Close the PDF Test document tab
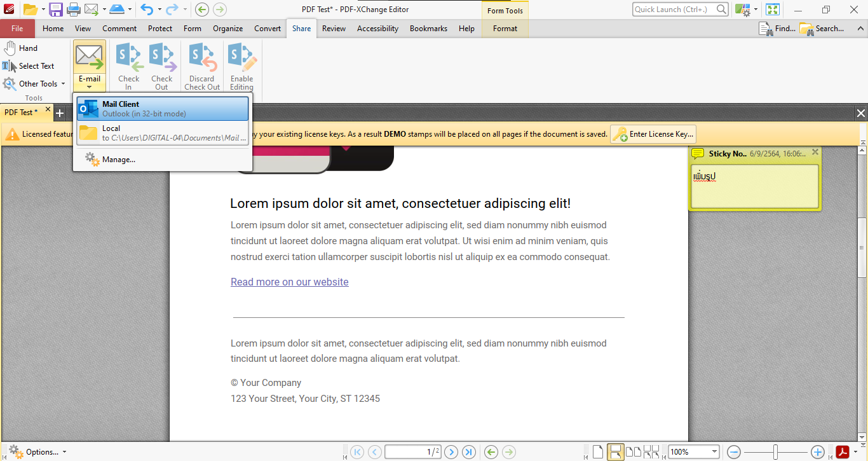This screenshot has height=461, width=868. point(48,109)
